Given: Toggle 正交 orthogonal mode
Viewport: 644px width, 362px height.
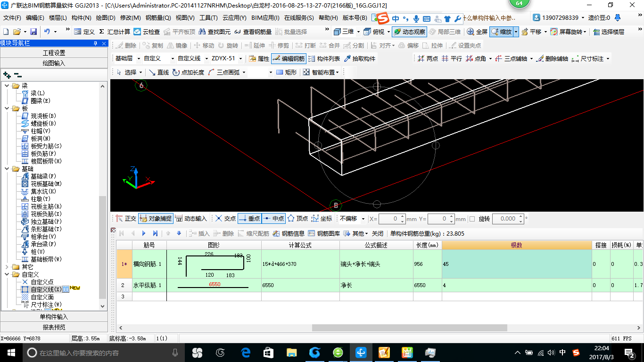Looking at the screenshot, I should 126,219.
